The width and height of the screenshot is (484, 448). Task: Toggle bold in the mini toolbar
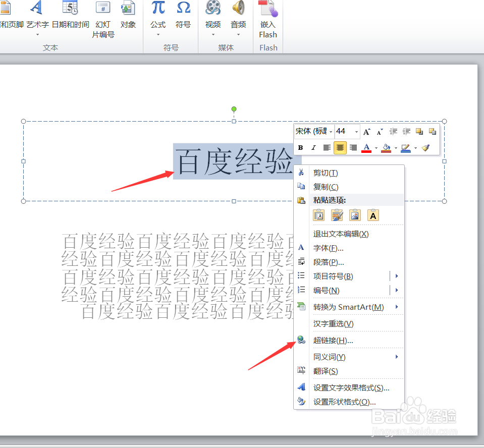click(x=300, y=148)
